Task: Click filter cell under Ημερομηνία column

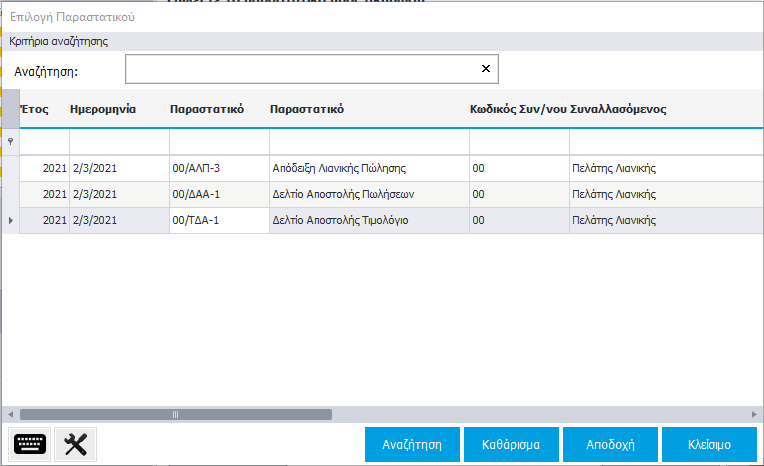Action: click(118, 143)
